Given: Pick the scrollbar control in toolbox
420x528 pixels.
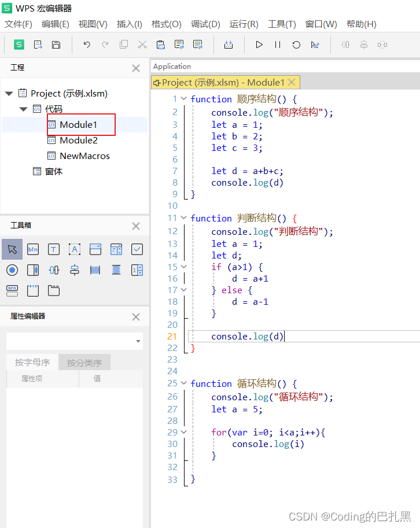Looking at the screenshot, I should 33,270.
